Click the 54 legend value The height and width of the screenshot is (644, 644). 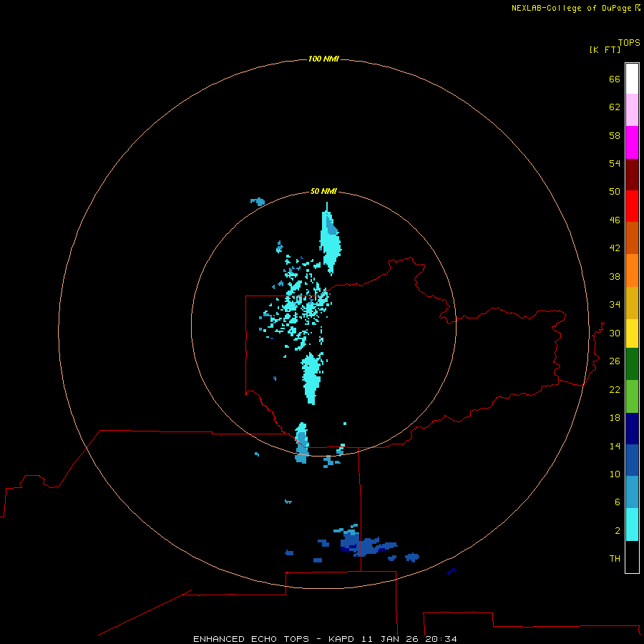point(615,163)
